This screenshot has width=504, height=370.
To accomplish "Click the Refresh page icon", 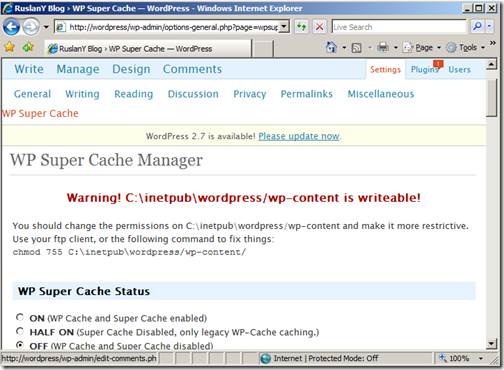I will [x=301, y=27].
